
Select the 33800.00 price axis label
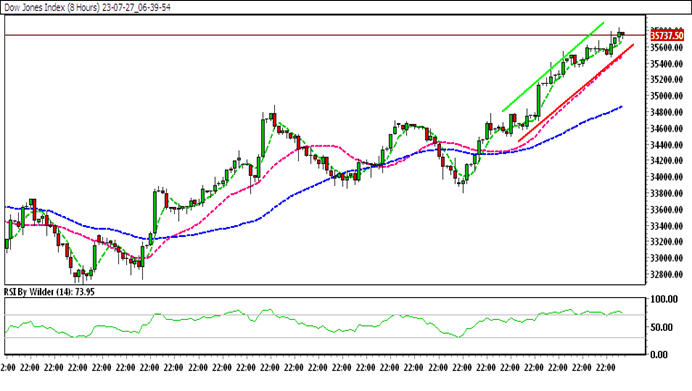[x=666, y=193]
